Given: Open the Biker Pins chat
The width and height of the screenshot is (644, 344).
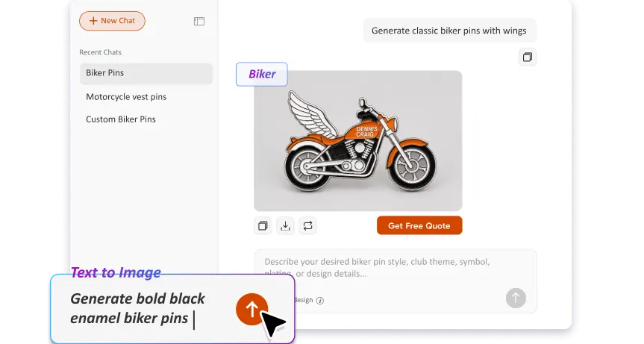Looking at the screenshot, I should click(x=146, y=73).
